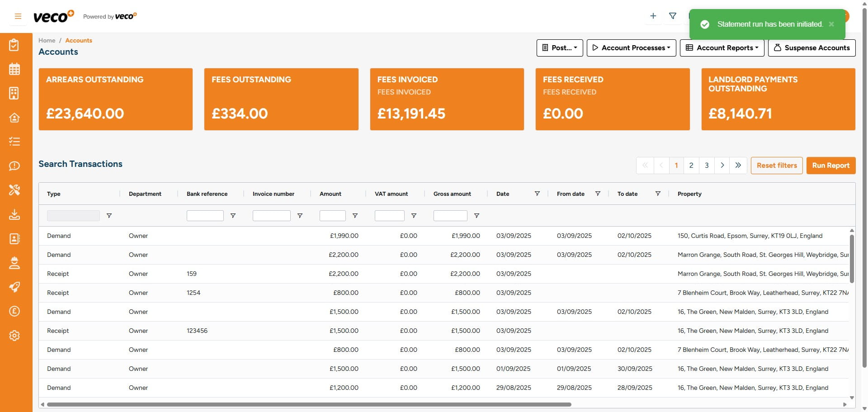The width and height of the screenshot is (868, 412).
Task: Click the Run Report button
Action: pyautogui.click(x=830, y=166)
